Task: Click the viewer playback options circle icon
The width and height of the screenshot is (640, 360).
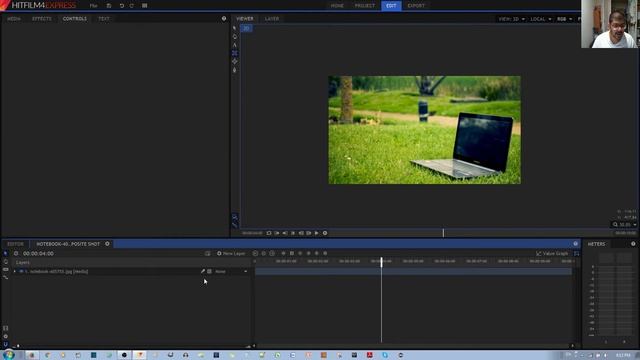Action: click(325, 233)
